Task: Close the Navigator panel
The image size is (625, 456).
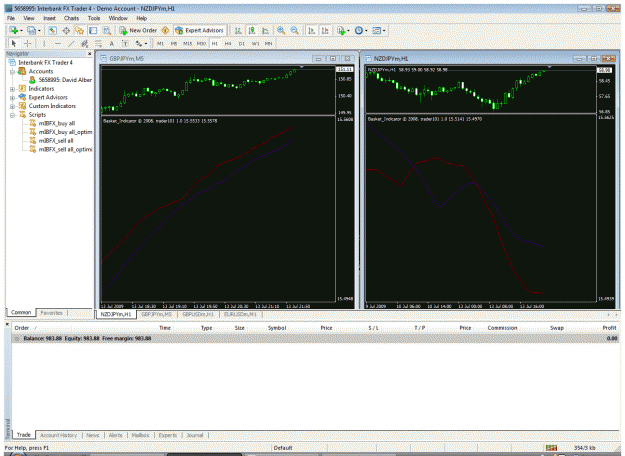Action: click(x=90, y=53)
